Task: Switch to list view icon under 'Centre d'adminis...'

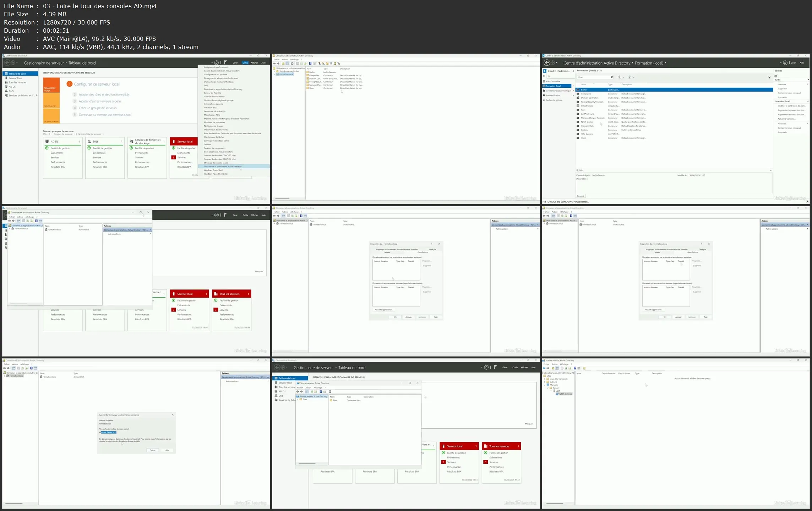Action: click(x=544, y=76)
